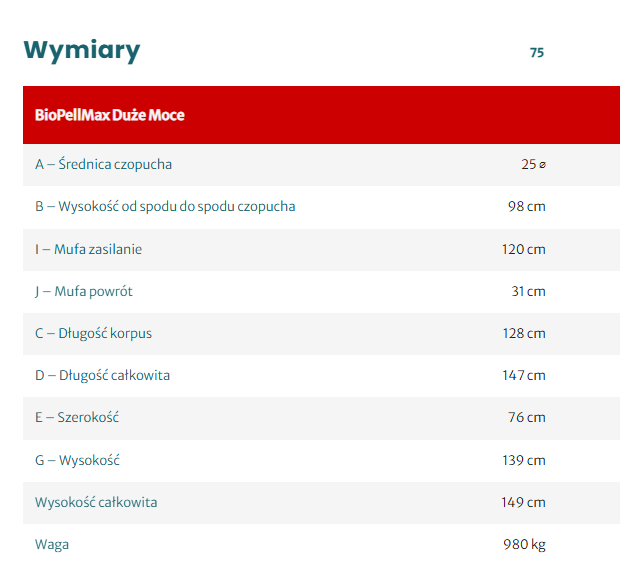Click the Wysokość całkowita row label

pos(96,503)
